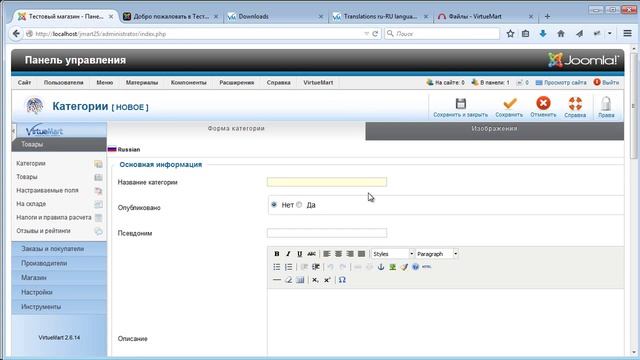Open the Материалы menu
This screenshot has width=640, height=360.
(142, 82)
